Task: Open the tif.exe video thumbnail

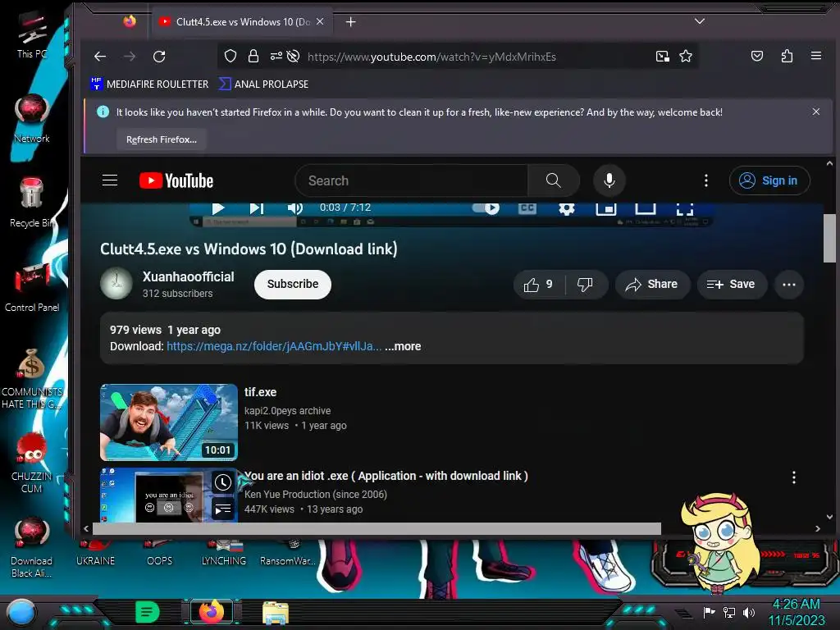Action: tap(169, 422)
